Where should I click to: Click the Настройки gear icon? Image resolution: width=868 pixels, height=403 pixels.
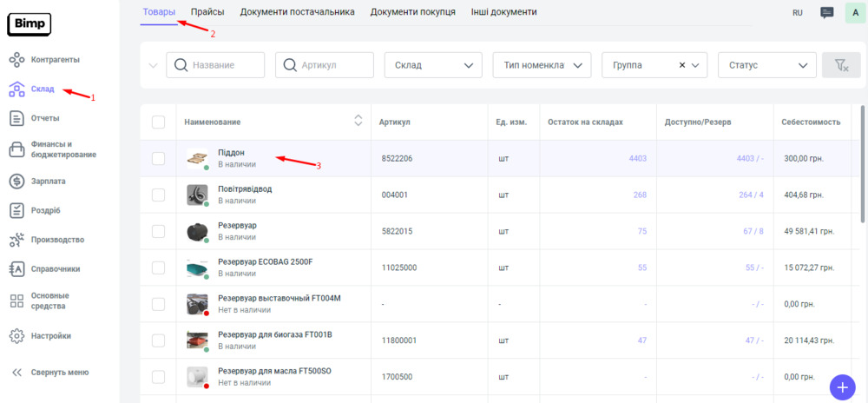click(16, 336)
